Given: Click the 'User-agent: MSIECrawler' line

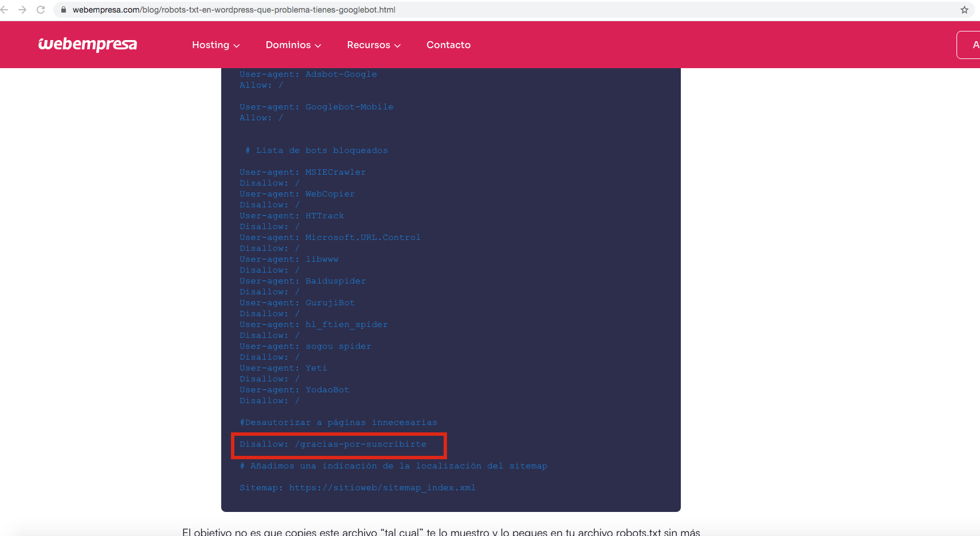Looking at the screenshot, I should point(303,172).
